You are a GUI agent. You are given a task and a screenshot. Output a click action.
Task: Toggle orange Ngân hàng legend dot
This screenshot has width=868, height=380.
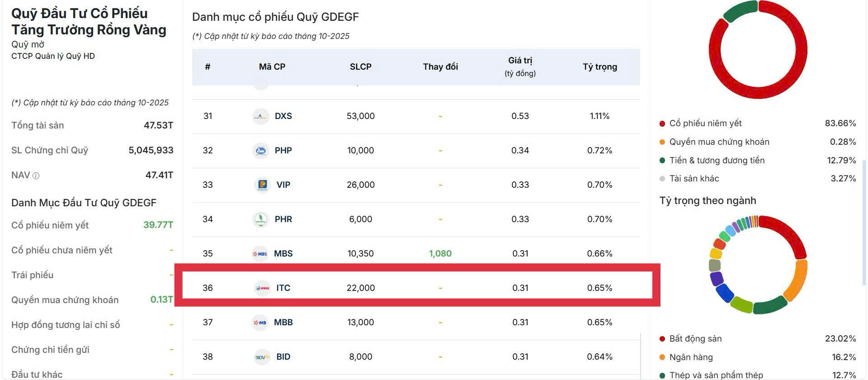(662, 357)
